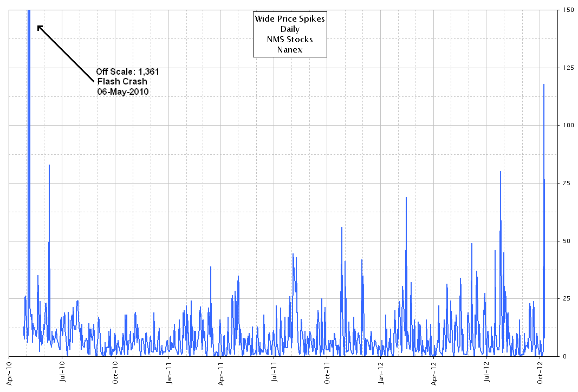The image size is (578, 392).
Task: Select the 25 y-axis value
Action: point(567,298)
